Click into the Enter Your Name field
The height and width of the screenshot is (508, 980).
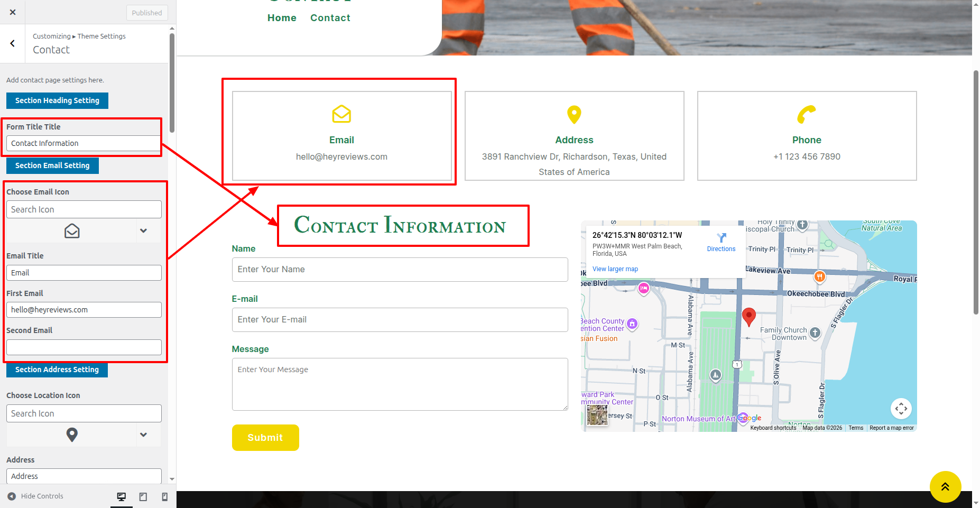click(x=400, y=270)
